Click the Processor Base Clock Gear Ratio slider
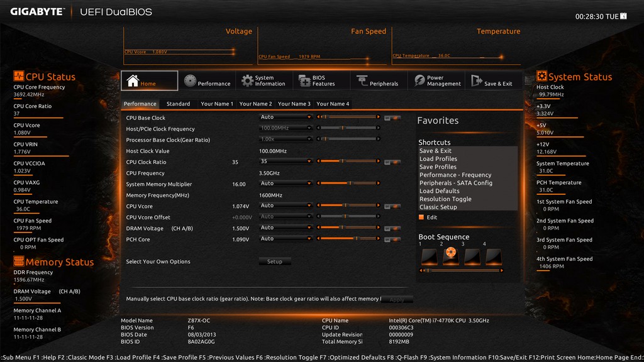 click(x=348, y=139)
